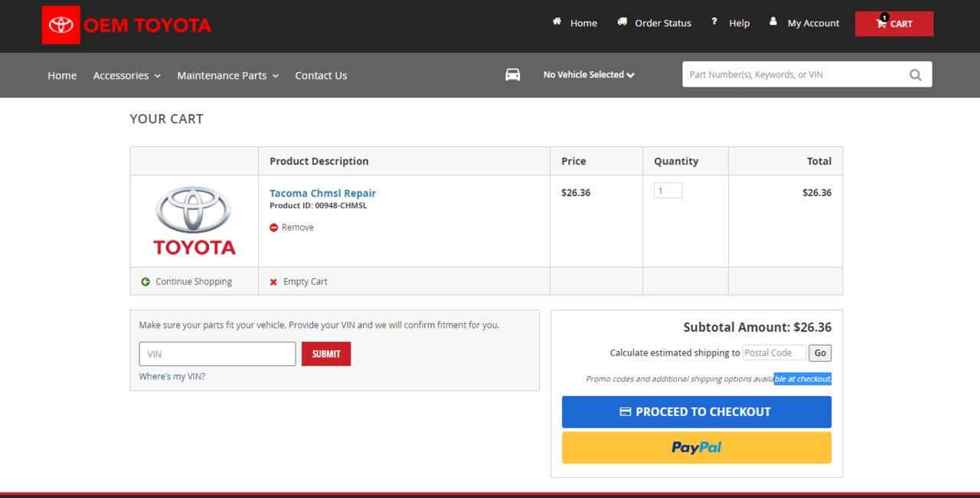Focus the Postal Code field

[x=774, y=352]
